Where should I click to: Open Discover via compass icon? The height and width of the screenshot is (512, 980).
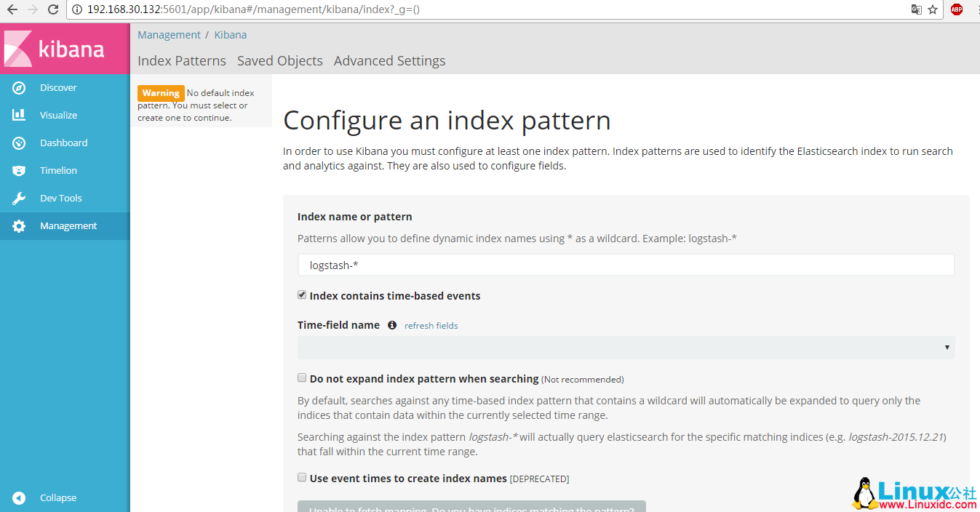pyautogui.click(x=19, y=88)
